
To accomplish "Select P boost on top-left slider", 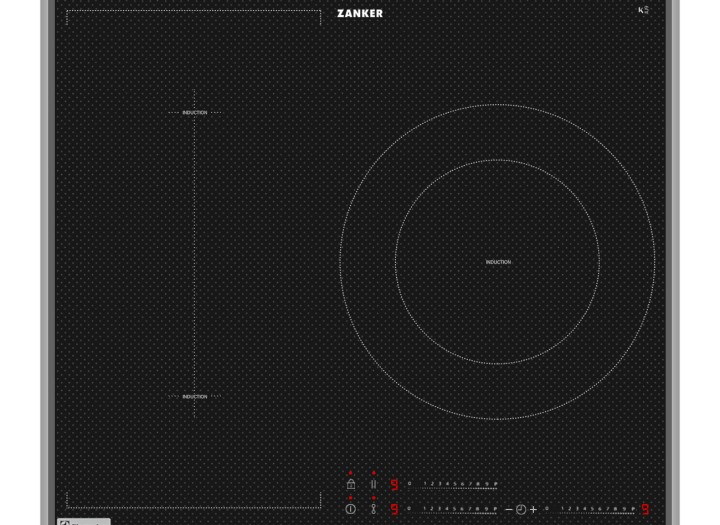I will 495,484.
